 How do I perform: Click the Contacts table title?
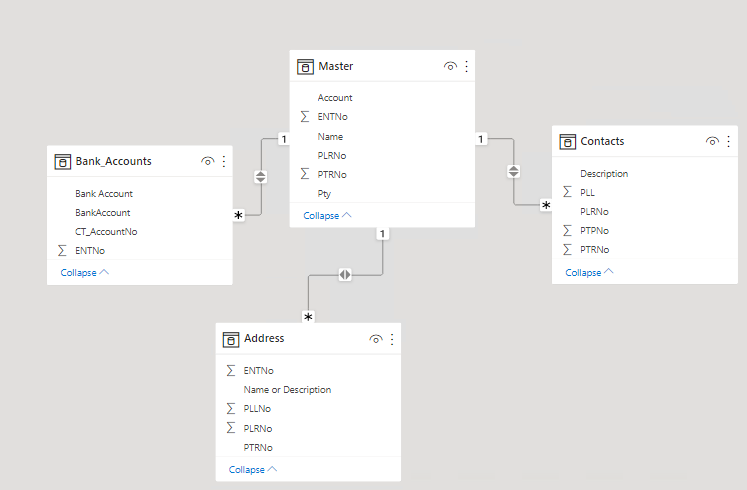click(602, 141)
